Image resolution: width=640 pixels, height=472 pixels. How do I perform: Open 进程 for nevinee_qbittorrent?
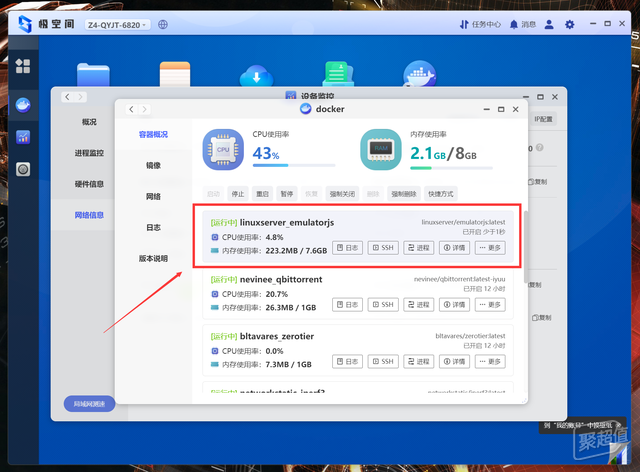419,305
